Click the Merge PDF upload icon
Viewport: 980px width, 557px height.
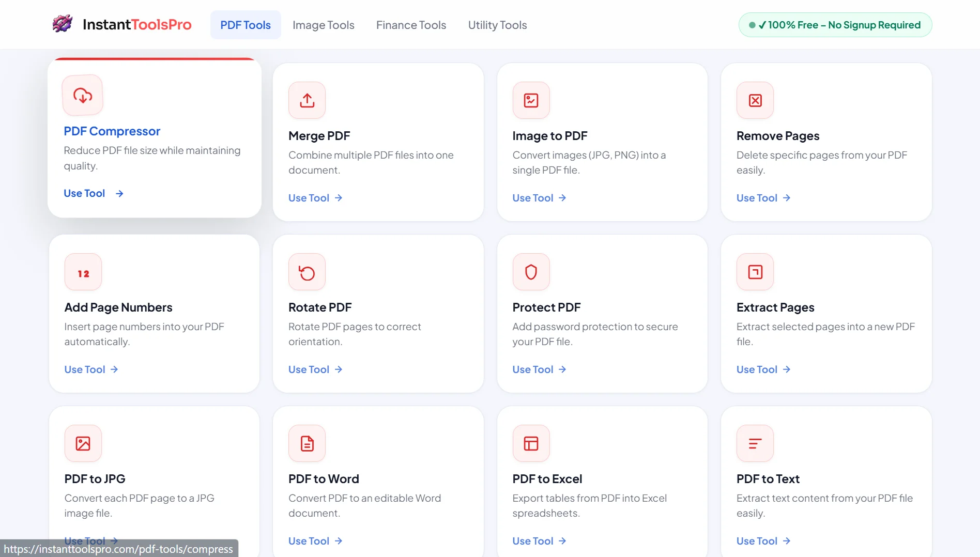coord(307,100)
